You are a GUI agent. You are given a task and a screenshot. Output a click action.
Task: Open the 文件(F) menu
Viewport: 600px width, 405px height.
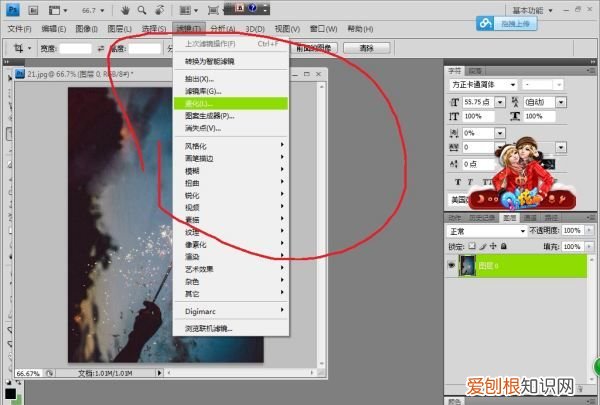(x=20, y=29)
